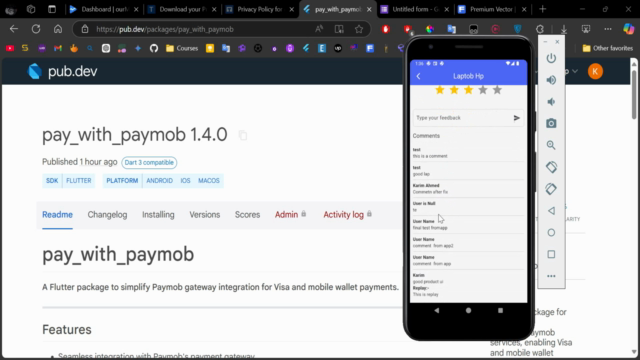Lower emulator volume with volume down icon
Screen dimensions: 640x360
(551, 102)
